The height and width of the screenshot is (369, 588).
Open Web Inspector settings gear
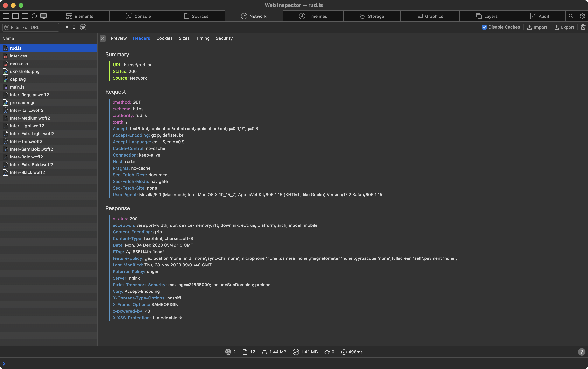click(582, 16)
